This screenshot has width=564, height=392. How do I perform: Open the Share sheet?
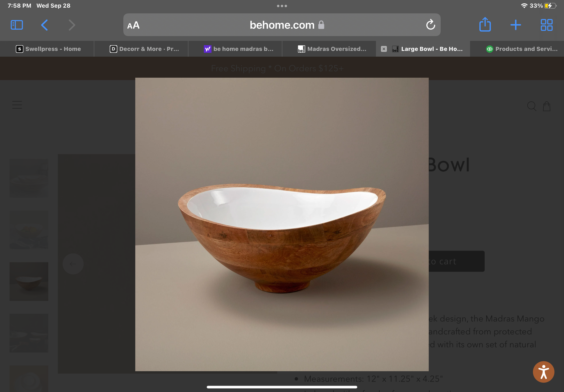[485, 25]
